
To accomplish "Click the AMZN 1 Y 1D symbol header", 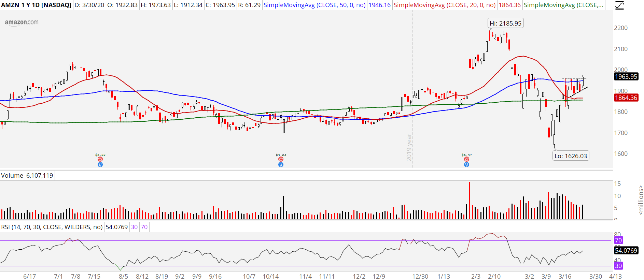I will coord(36,5).
